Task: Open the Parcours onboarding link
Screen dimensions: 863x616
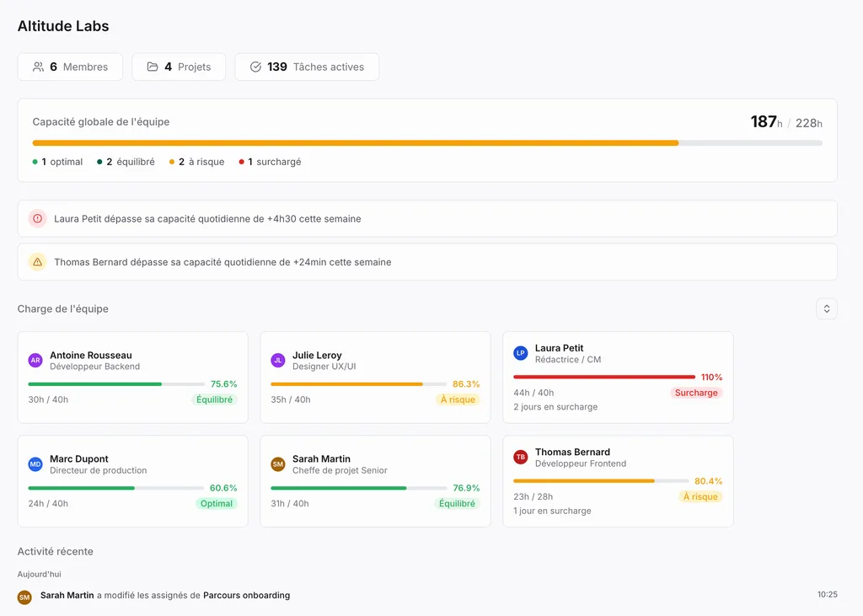Action: pyautogui.click(x=247, y=595)
